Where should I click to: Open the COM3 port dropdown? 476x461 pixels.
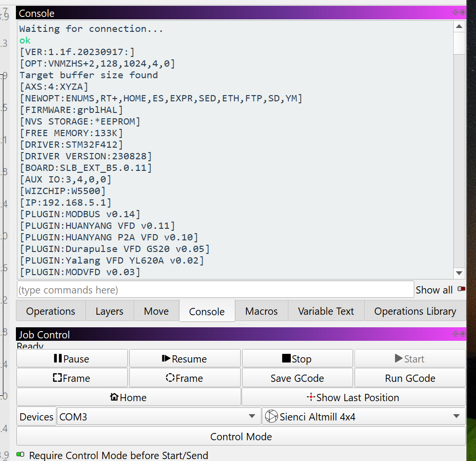pyautogui.click(x=158, y=417)
